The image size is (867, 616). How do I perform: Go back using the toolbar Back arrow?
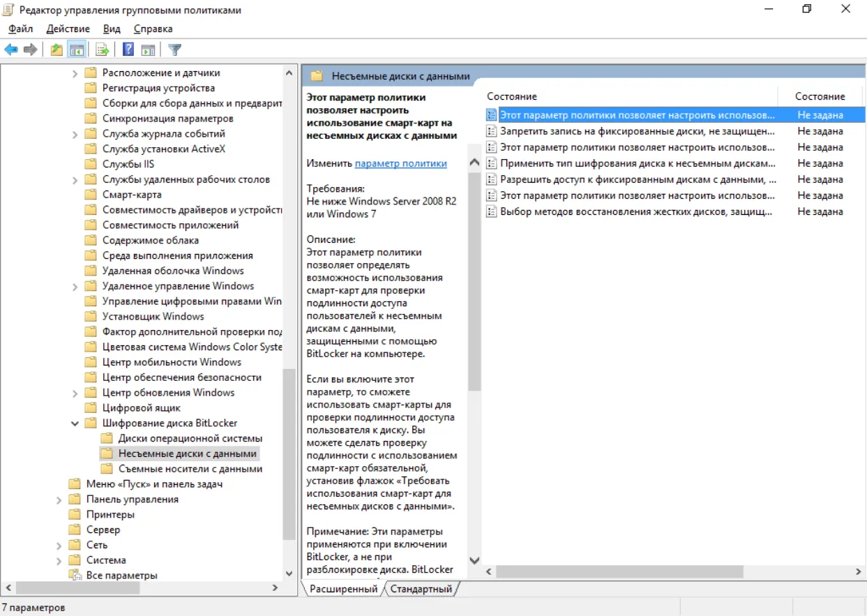[x=11, y=50]
